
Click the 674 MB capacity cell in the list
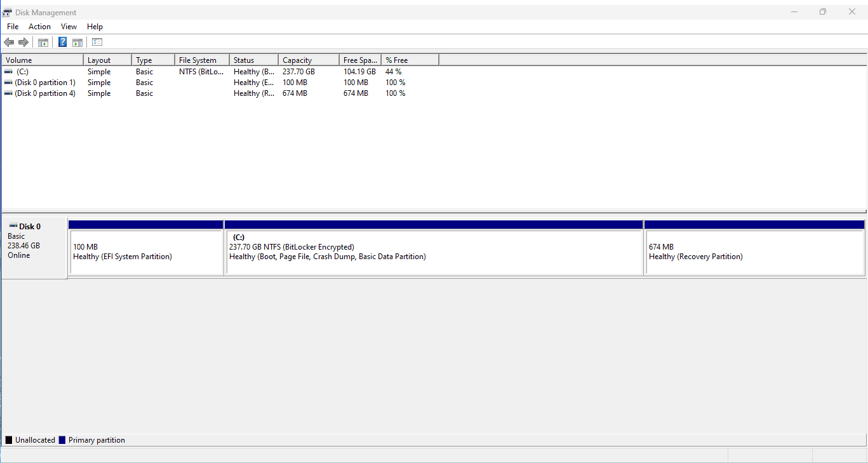295,93
